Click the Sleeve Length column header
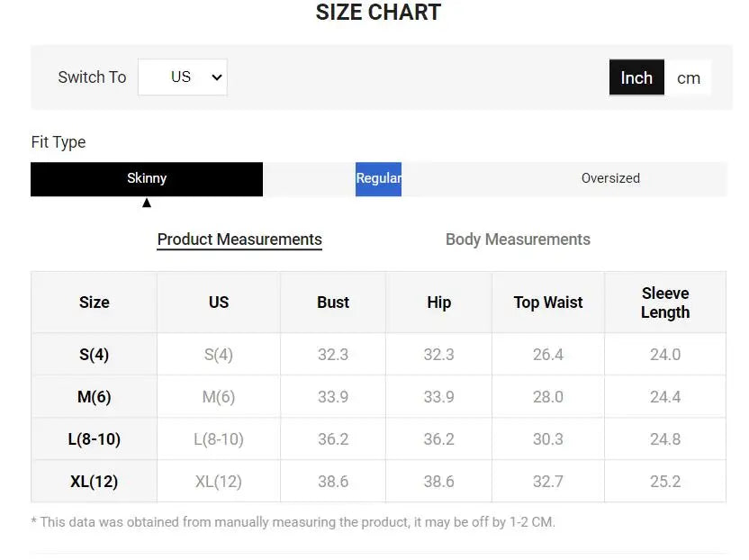The width and height of the screenshot is (749, 560). coord(665,303)
